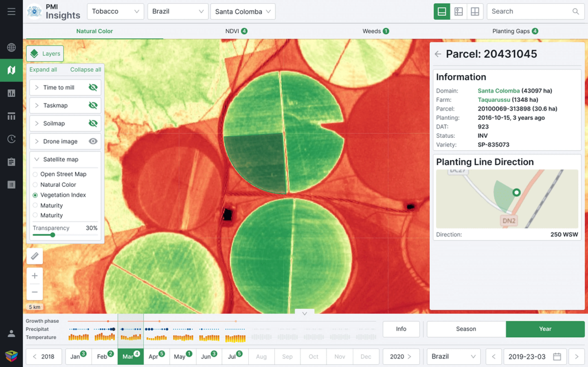Click the Layers diamond icon button
588x367 pixels.
45,53
